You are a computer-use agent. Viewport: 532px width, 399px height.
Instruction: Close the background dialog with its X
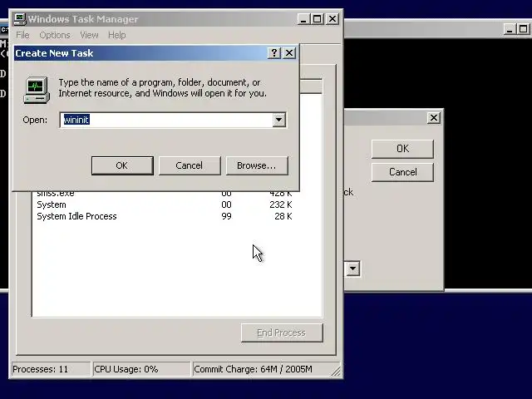434,118
